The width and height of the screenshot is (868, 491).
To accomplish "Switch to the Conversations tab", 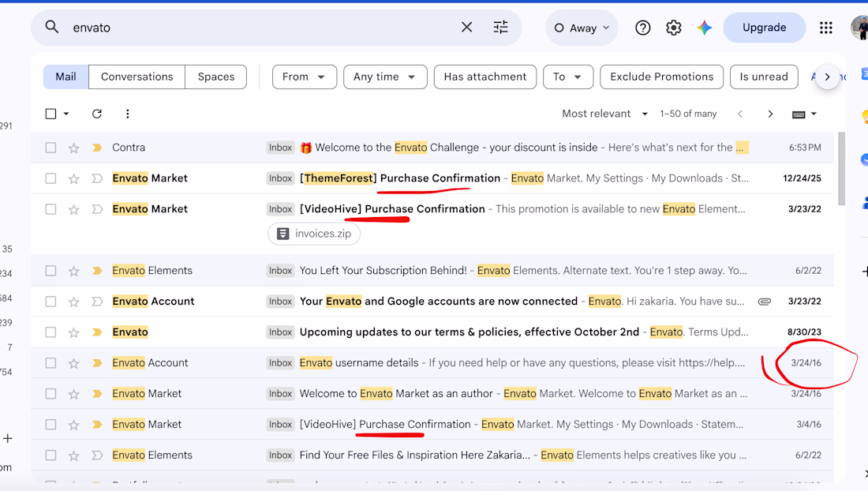I will (x=137, y=77).
